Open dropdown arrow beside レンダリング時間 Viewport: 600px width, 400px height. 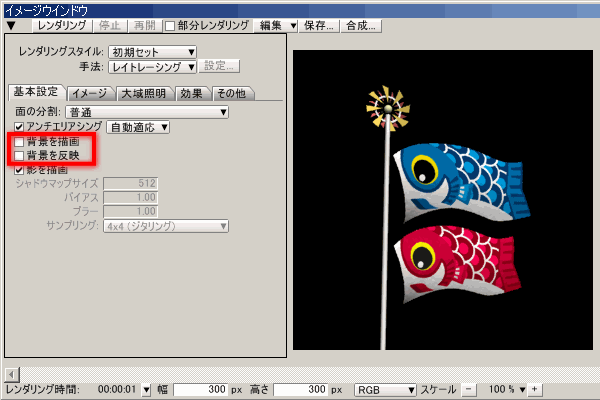[146, 390]
